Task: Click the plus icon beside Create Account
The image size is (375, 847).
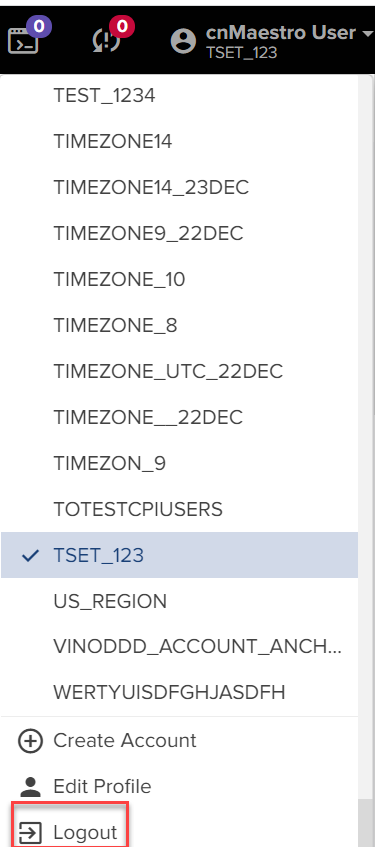Action: (x=30, y=741)
